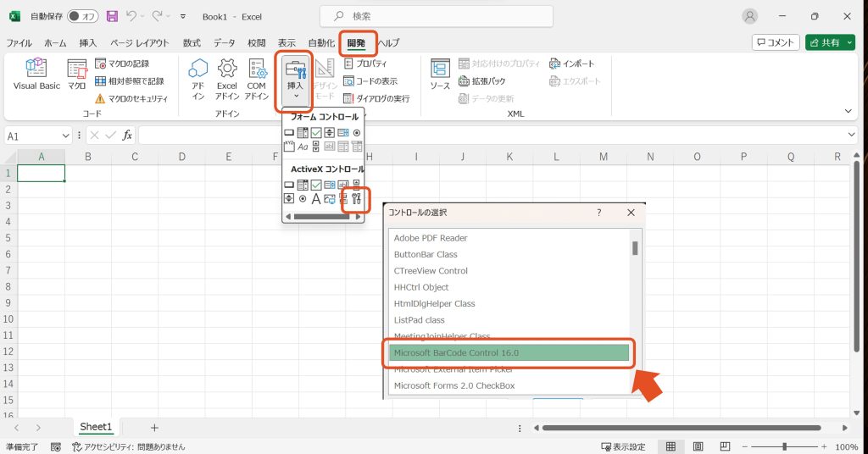Select the form control Combo Box icon
Viewport: 868px width, 454px height.
click(303, 133)
